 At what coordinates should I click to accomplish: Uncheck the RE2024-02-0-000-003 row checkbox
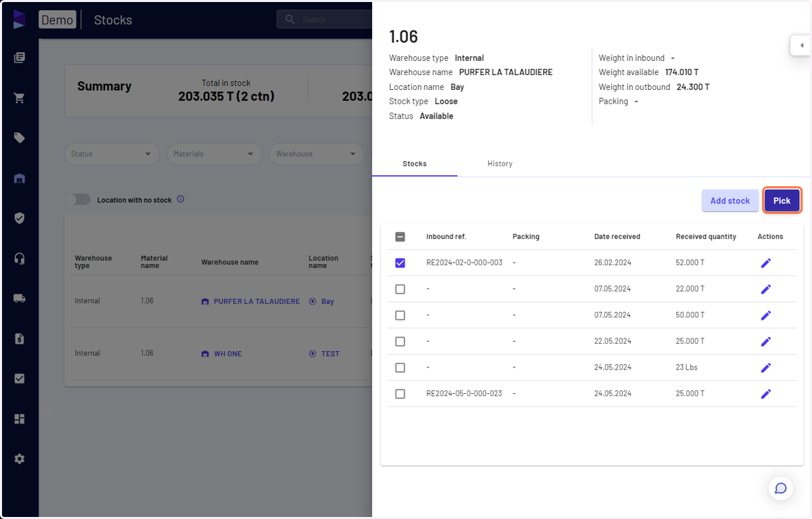(x=400, y=263)
